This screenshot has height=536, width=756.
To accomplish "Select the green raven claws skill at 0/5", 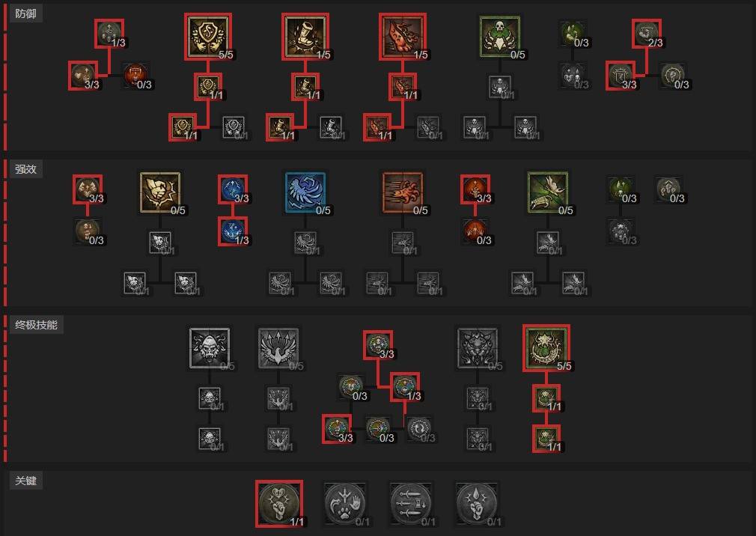I will [x=548, y=192].
